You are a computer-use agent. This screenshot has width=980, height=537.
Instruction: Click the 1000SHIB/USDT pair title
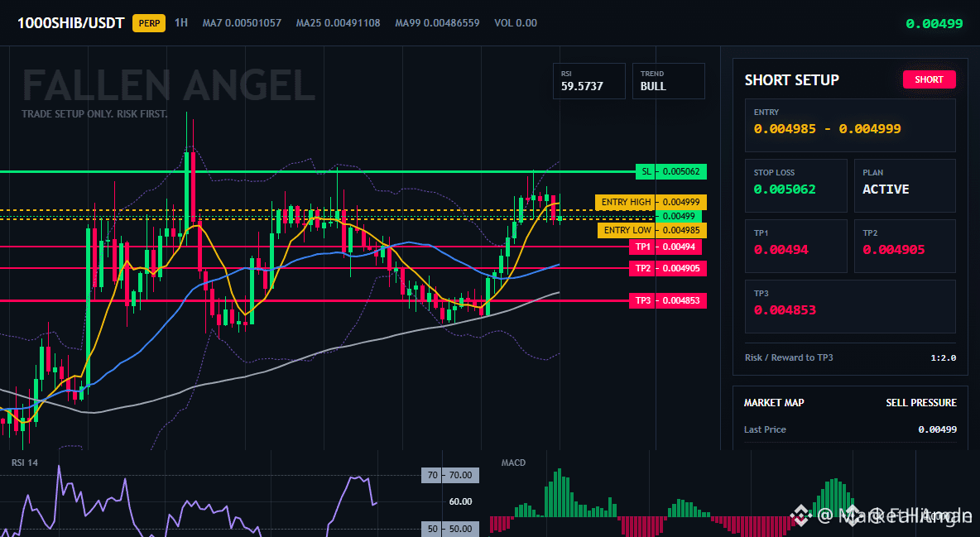click(x=71, y=24)
